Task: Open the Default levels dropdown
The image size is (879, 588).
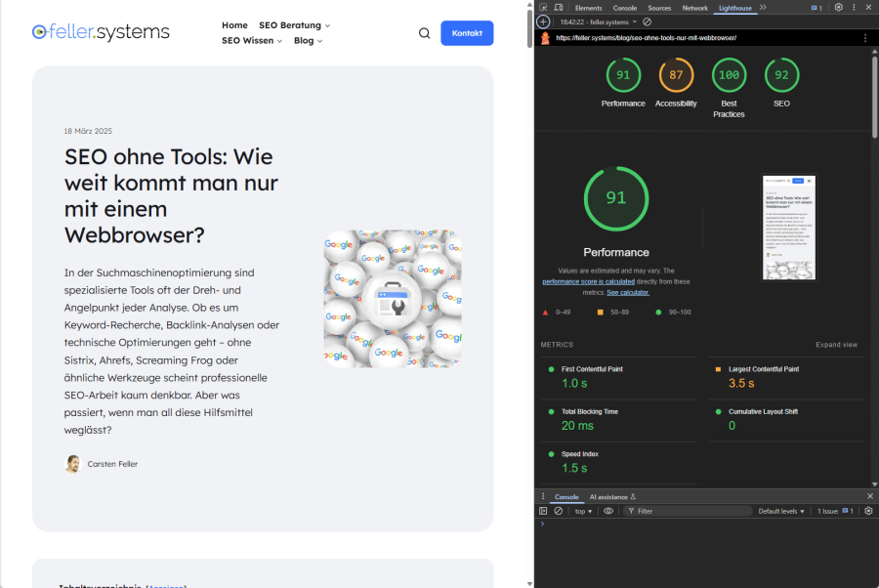Action: [x=781, y=511]
